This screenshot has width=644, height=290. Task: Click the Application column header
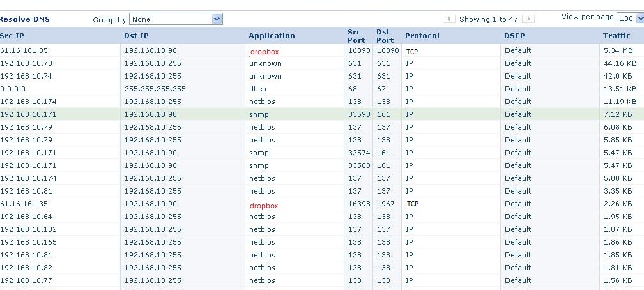pos(272,36)
